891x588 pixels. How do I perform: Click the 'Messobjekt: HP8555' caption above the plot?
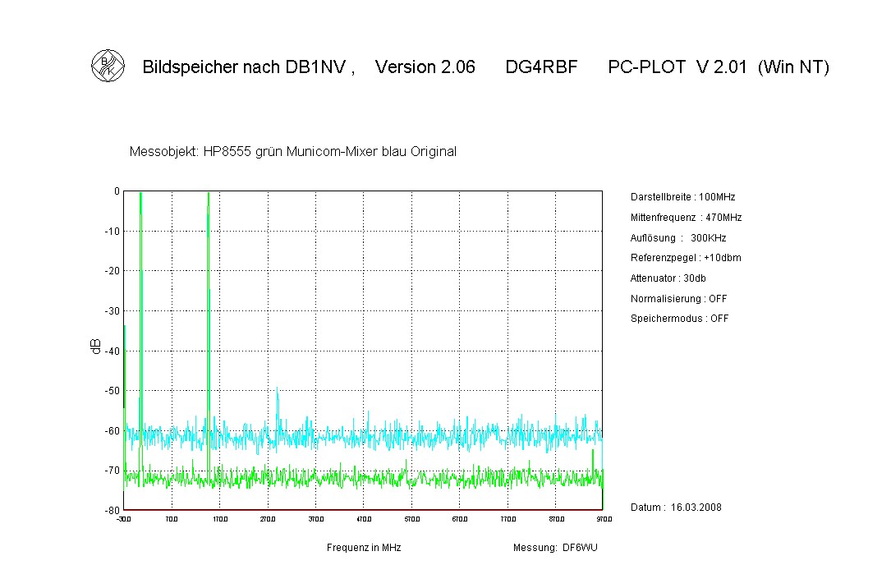(x=292, y=152)
